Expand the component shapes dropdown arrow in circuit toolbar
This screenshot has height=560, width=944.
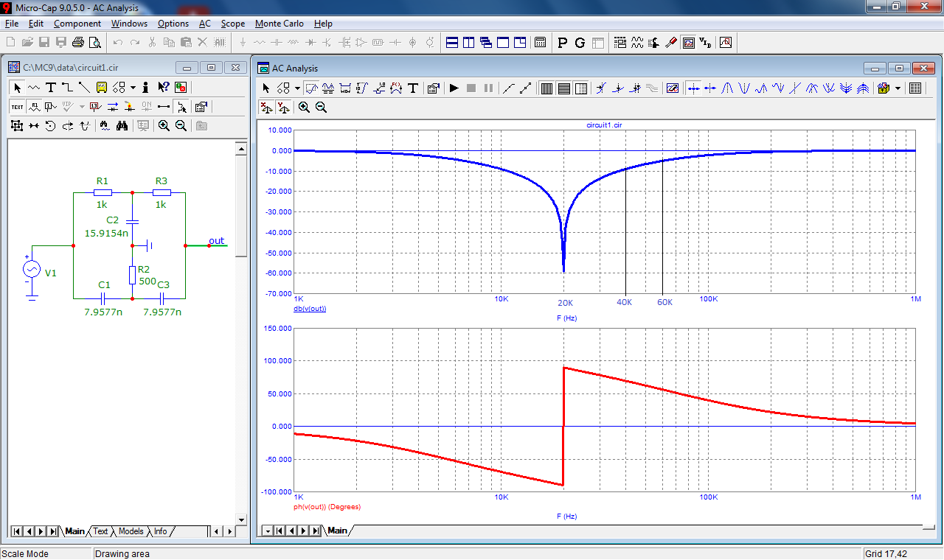tap(133, 87)
